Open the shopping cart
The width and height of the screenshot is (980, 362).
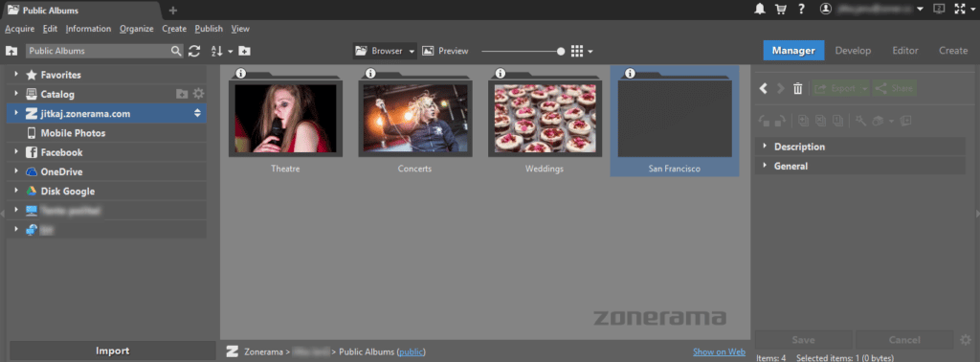780,9
